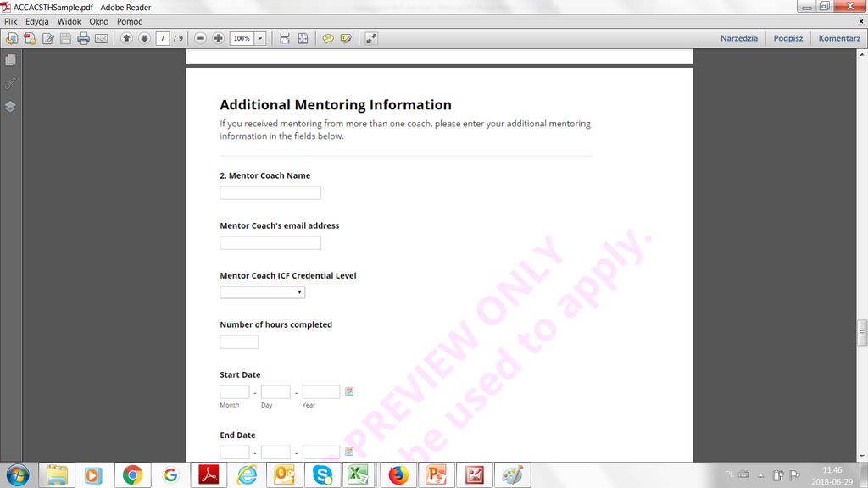
Task: Click the Start Date Month field
Action: point(235,391)
